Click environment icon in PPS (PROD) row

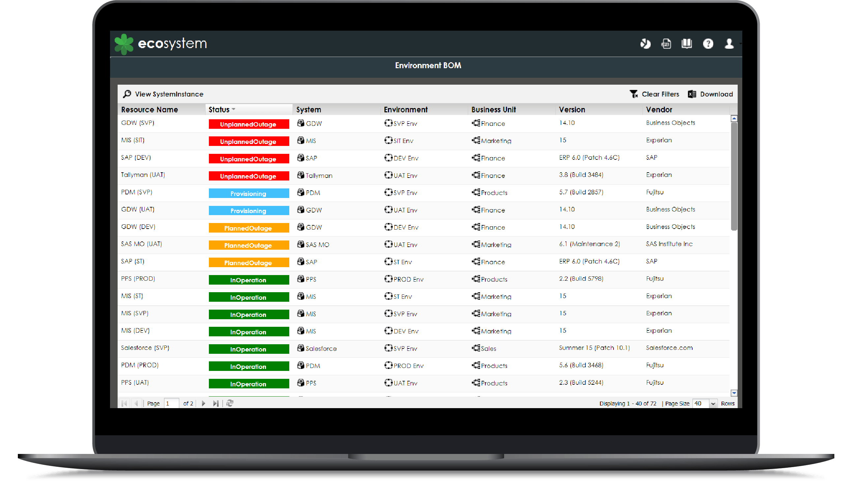tap(388, 279)
